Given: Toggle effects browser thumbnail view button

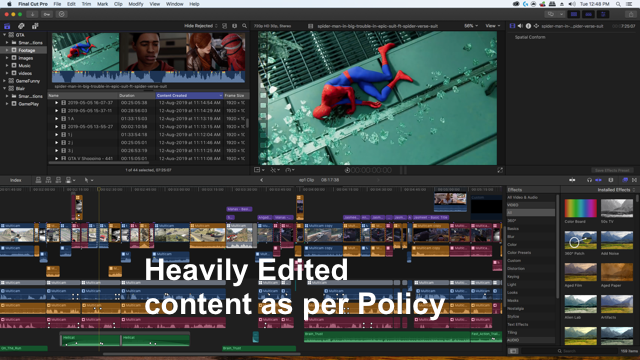Looking at the screenshot, I should point(513,351).
